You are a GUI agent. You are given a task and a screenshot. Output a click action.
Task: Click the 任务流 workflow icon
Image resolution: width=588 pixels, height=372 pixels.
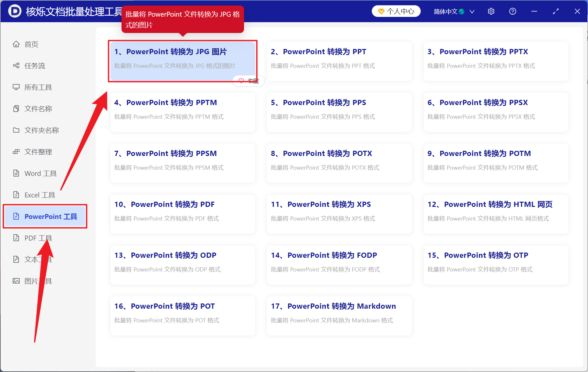(16, 66)
